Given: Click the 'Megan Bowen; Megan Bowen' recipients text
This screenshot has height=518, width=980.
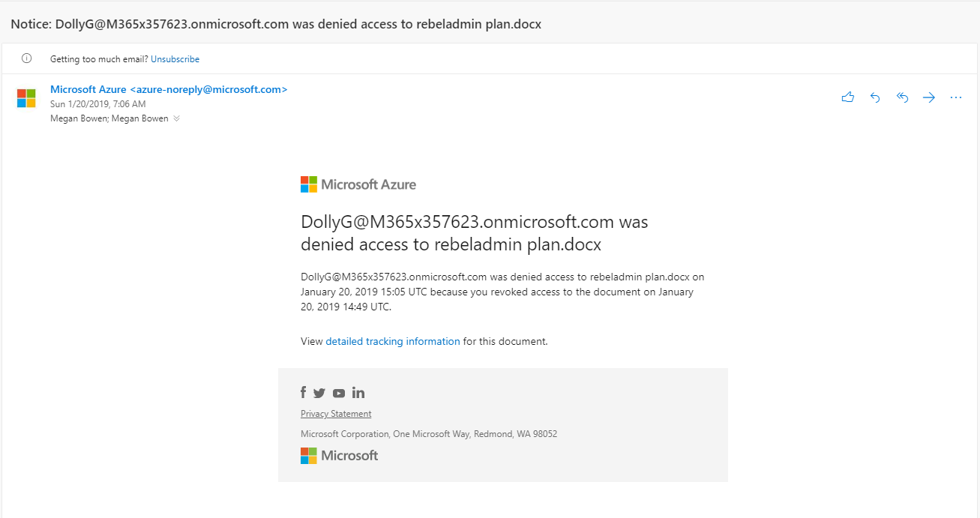Looking at the screenshot, I should pyautogui.click(x=109, y=118).
